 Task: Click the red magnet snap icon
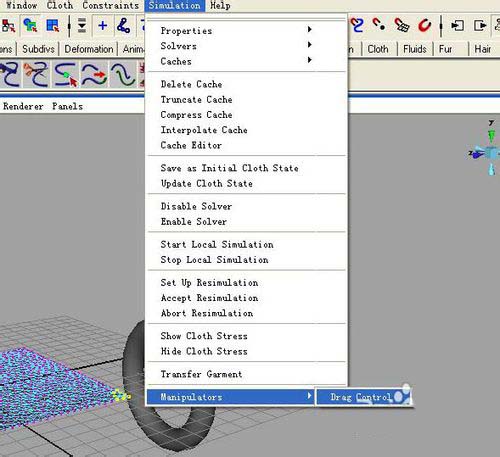tap(425, 25)
